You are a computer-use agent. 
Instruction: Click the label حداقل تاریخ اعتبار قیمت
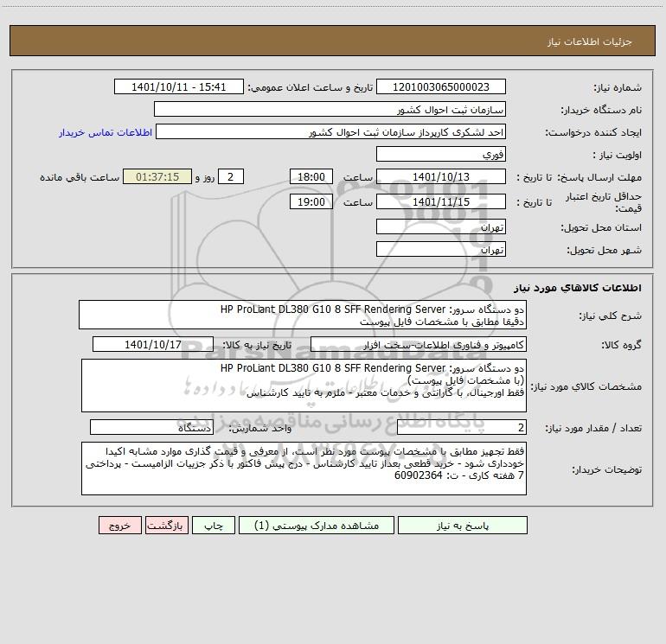[604, 202]
